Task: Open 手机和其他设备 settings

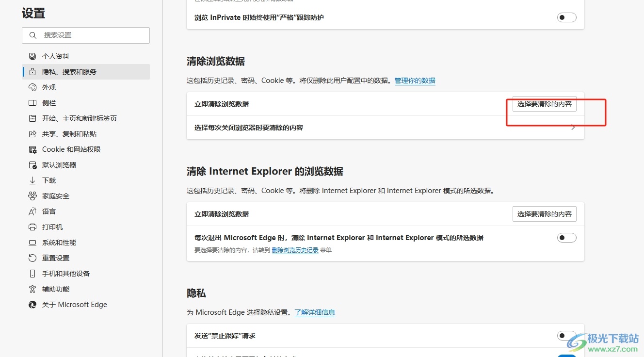Action: [86, 274]
